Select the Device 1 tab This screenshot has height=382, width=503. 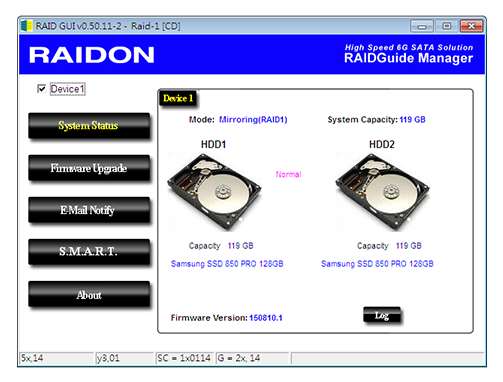[x=178, y=98]
